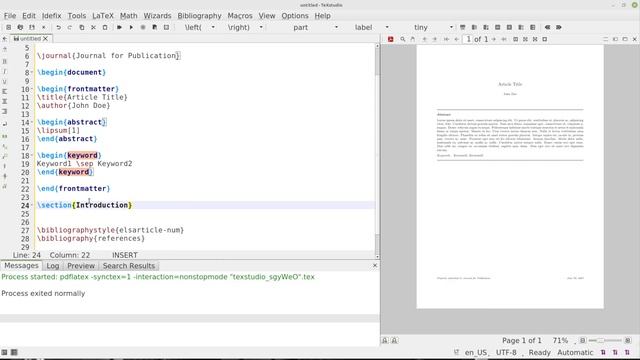Open the LaTeX menu

(x=103, y=16)
